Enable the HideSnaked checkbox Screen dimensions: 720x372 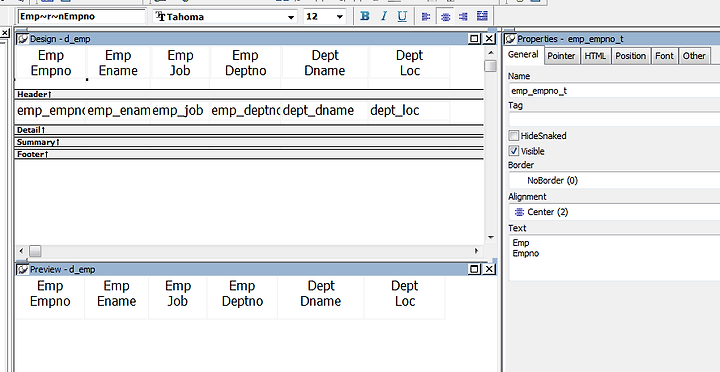(x=514, y=136)
